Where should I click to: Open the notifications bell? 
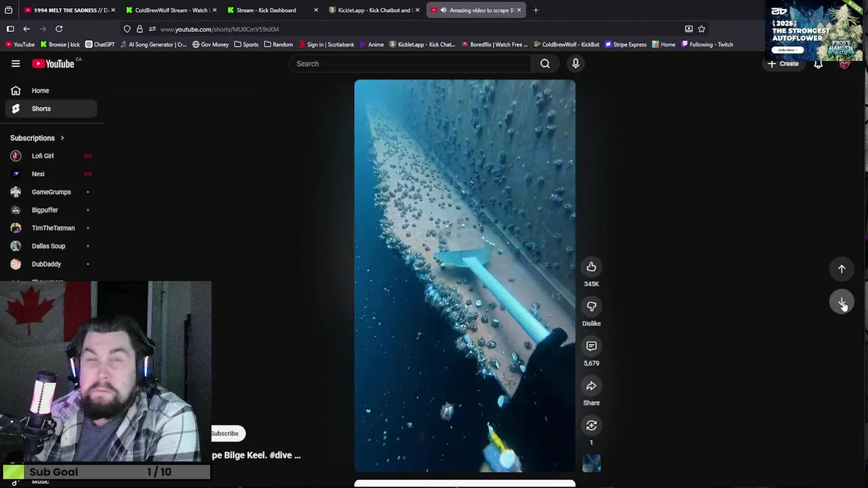click(818, 64)
